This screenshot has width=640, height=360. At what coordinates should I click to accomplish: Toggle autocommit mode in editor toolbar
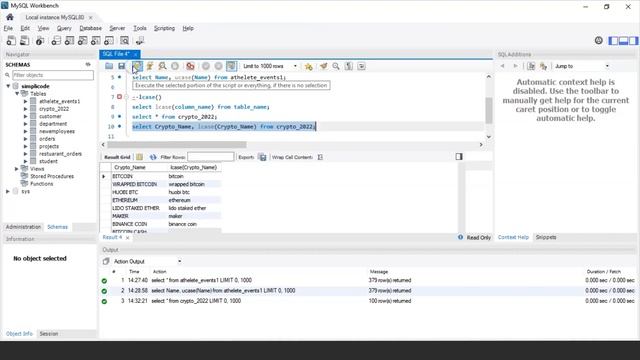pos(231,66)
